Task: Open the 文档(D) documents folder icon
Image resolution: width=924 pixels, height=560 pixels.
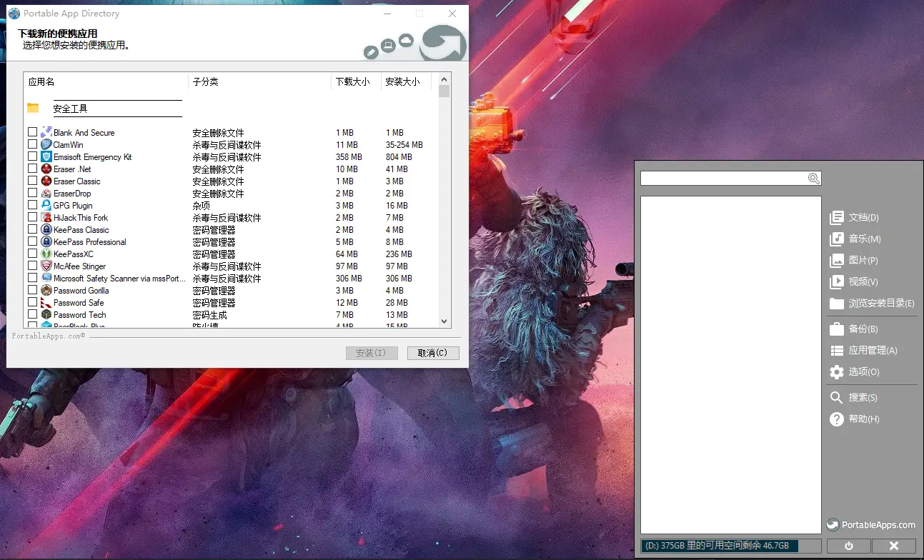Action: coord(837,218)
